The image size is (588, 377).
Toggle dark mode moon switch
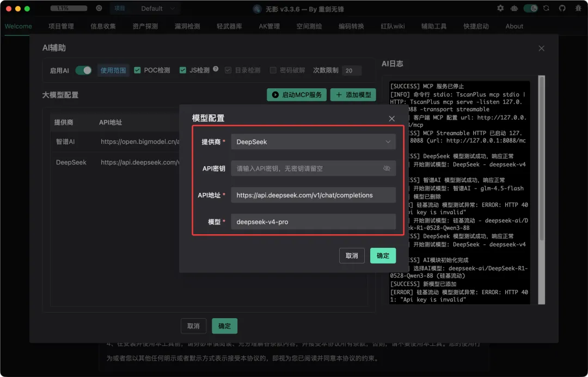click(x=530, y=8)
